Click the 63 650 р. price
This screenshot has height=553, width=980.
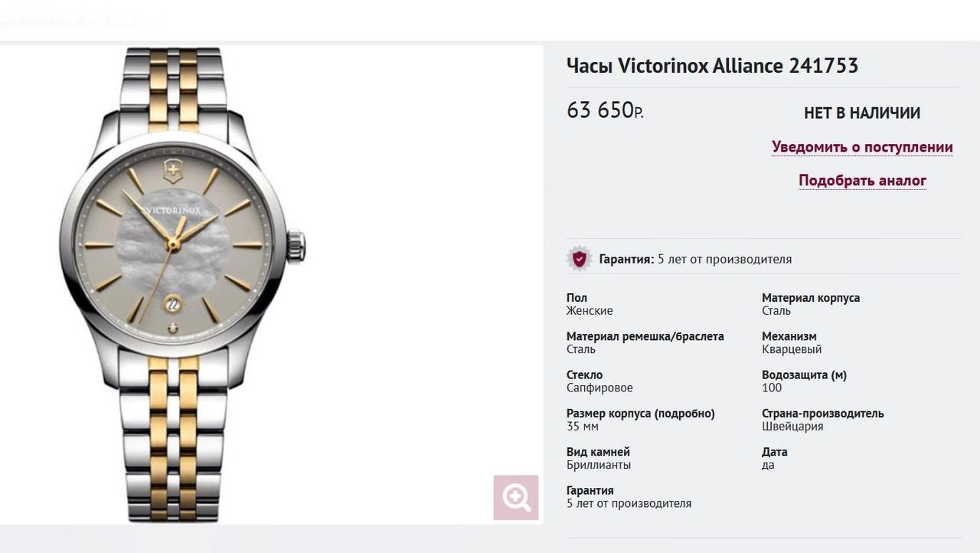[605, 111]
